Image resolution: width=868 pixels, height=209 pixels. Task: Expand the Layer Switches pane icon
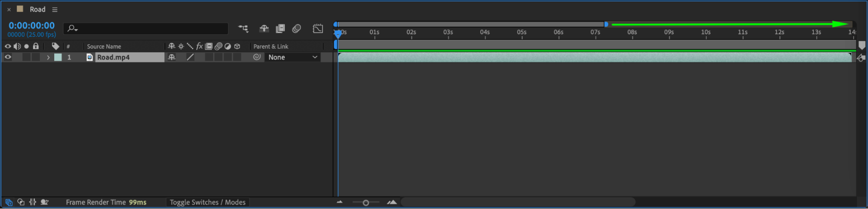point(9,202)
